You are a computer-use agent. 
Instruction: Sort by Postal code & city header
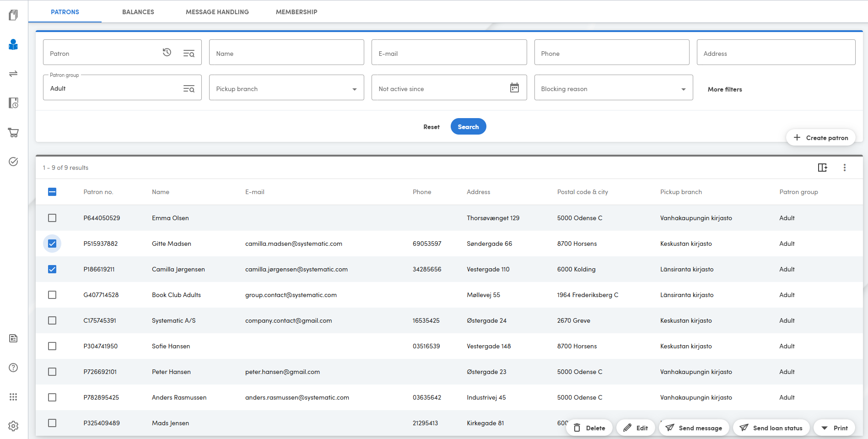[x=582, y=192]
